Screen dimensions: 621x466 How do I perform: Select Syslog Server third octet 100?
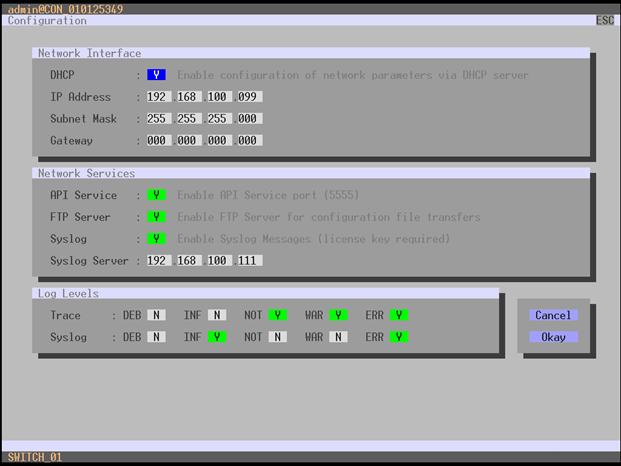click(220, 261)
